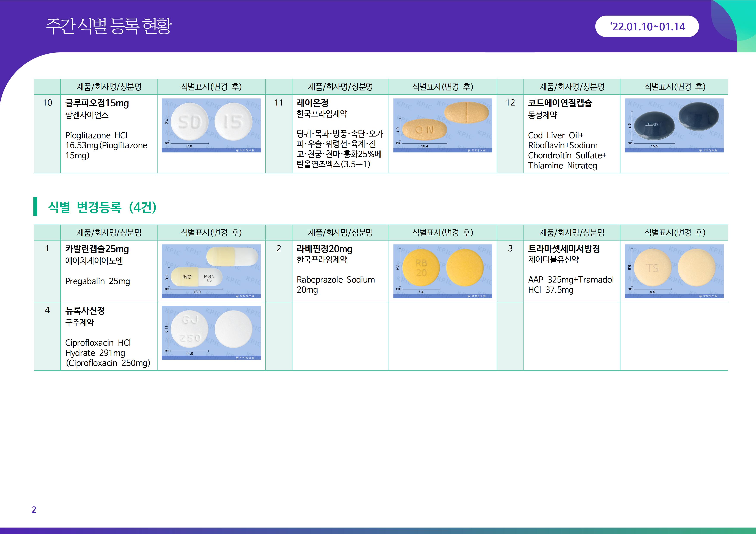This screenshot has width=756, height=534.
Task: Click the 코드에이연질캡슐 dark capsule image
Action: pyautogui.click(x=674, y=125)
